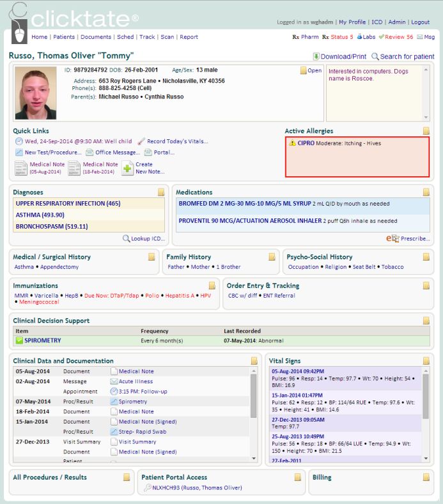Click the Vital Signs scrollbar thumb
The height and width of the screenshot is (504, 443).
[426, 396]
